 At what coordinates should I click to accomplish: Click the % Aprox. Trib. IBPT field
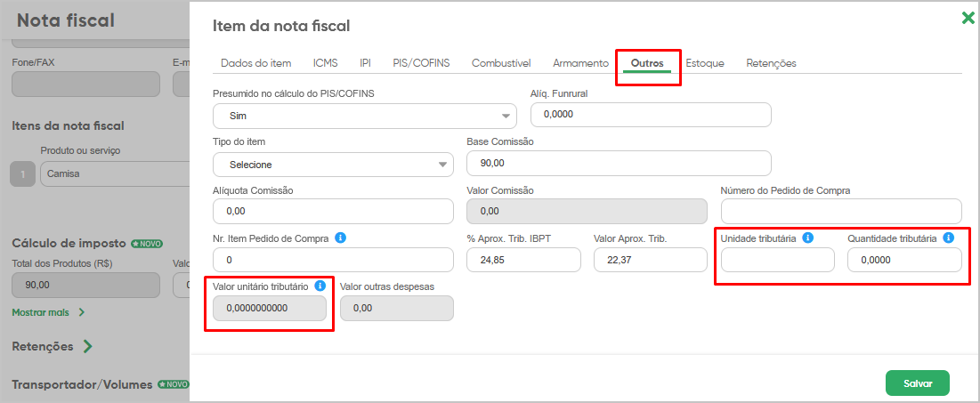523,260
